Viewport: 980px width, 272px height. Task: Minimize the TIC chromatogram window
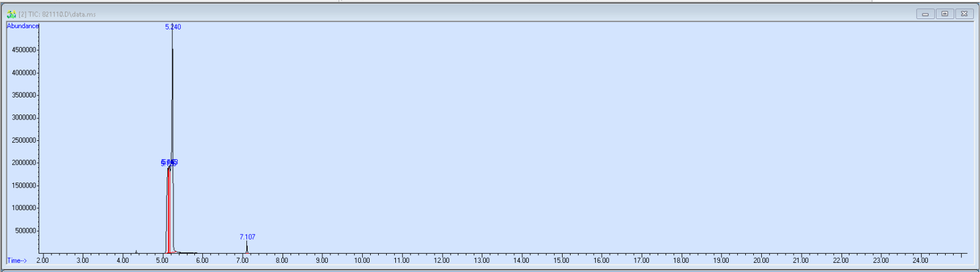(x=925, y=13)
